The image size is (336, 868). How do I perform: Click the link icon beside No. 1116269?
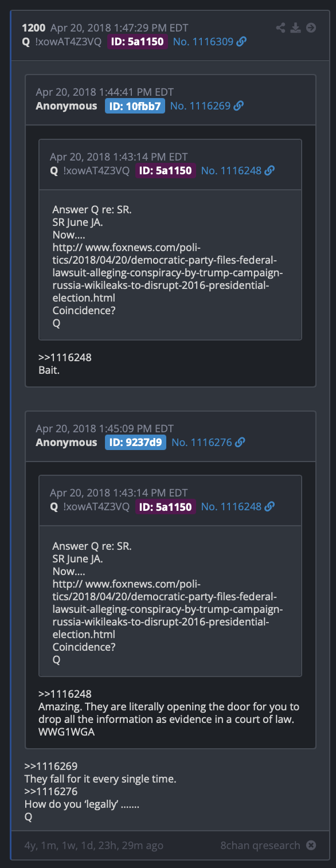pyautogui.click(x=239, y=106)
